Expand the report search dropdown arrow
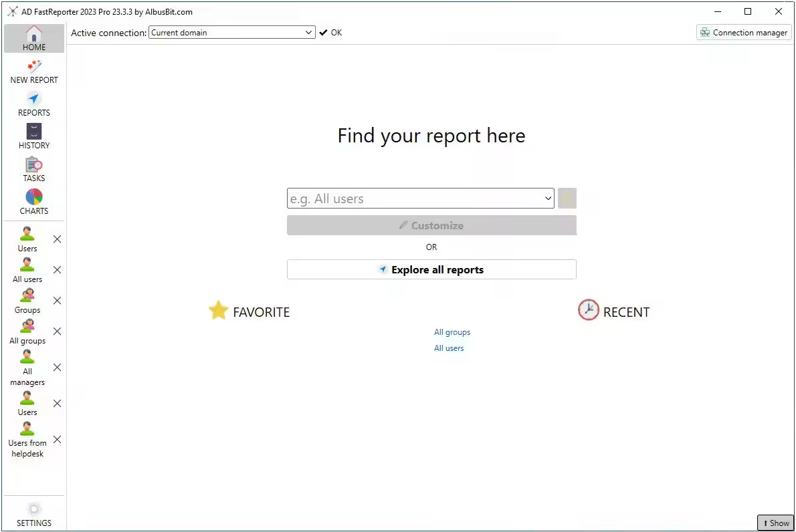This screenshot has width=796, height=532. point(548,198)
